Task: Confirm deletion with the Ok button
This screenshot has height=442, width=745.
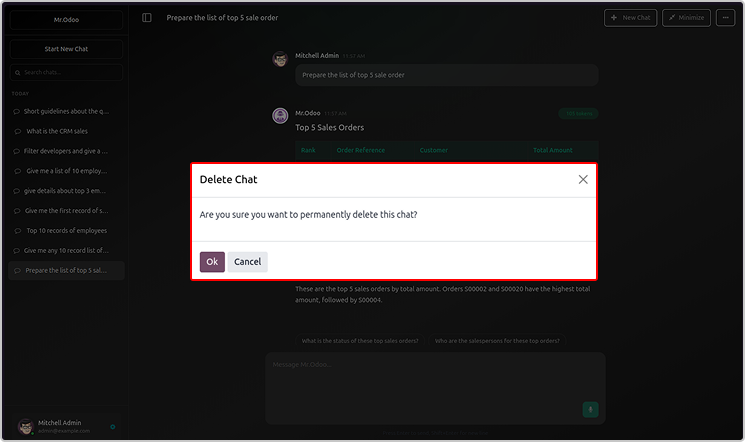Action: (212, 262)
